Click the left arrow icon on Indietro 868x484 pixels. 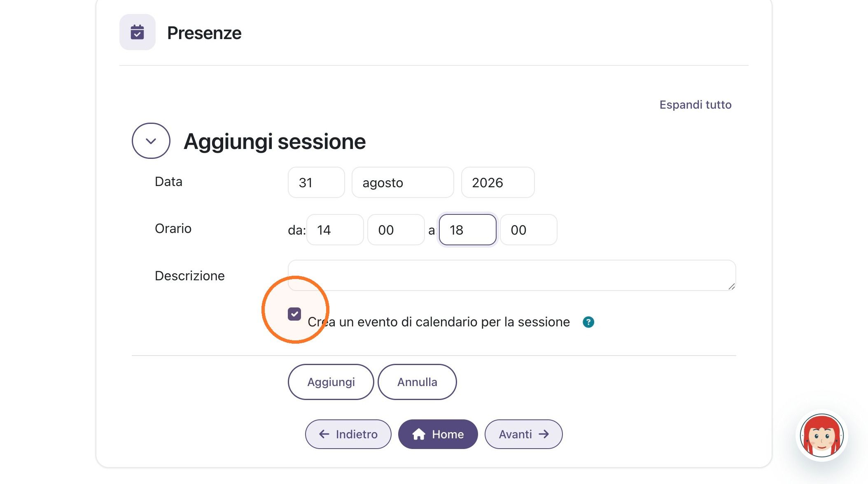coord(324,434)
